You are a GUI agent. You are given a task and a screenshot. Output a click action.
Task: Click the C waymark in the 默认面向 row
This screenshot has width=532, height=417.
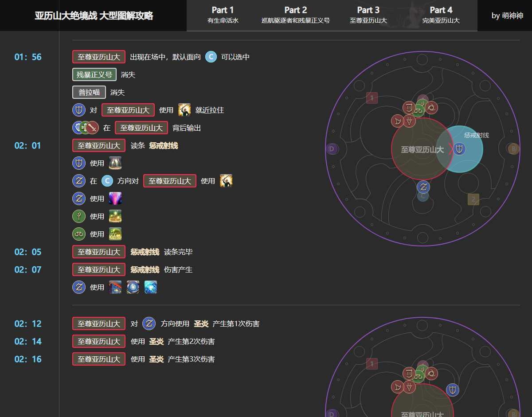tap(211, 57)
